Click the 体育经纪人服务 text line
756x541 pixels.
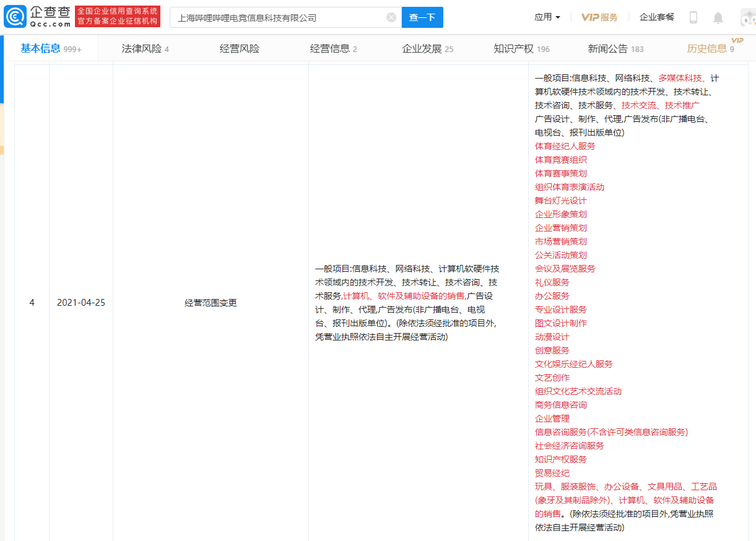tap(565, 146)
